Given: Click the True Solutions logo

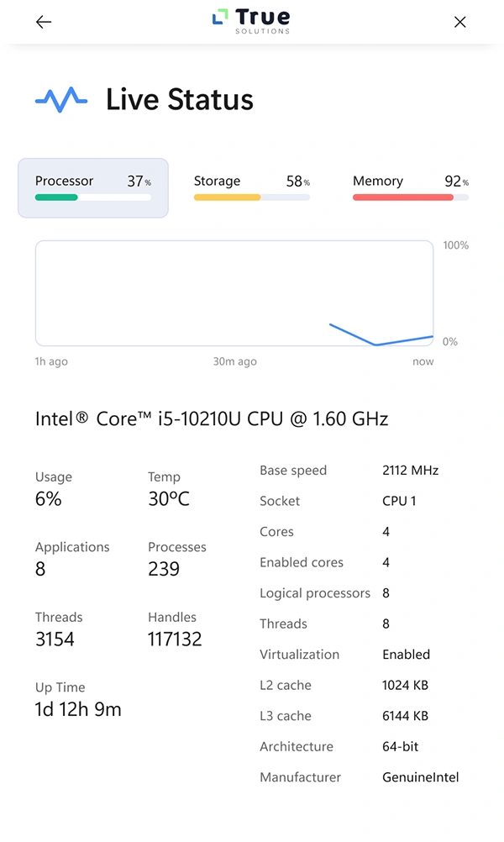Looking at the screenshot, I should click(251, 21).
